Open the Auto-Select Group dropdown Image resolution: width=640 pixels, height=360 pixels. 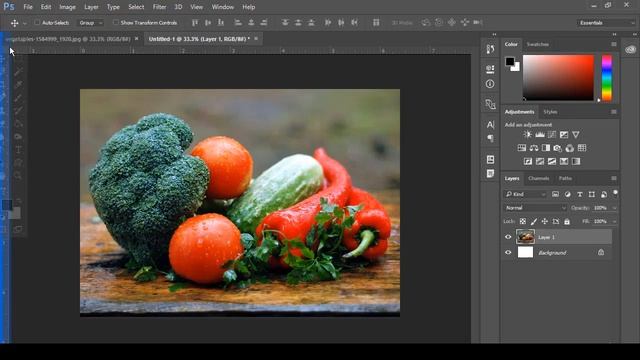click(90, 23)
